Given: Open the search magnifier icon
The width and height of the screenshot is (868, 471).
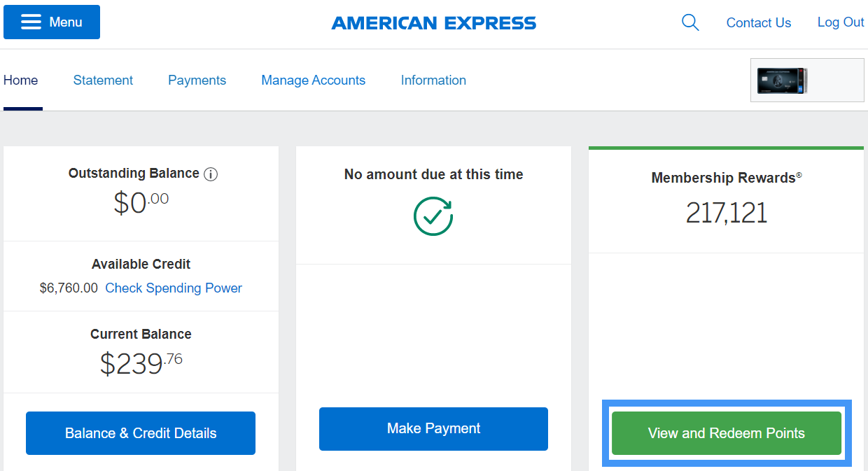Looking at the screenshot, I should (x=690, y=22).
